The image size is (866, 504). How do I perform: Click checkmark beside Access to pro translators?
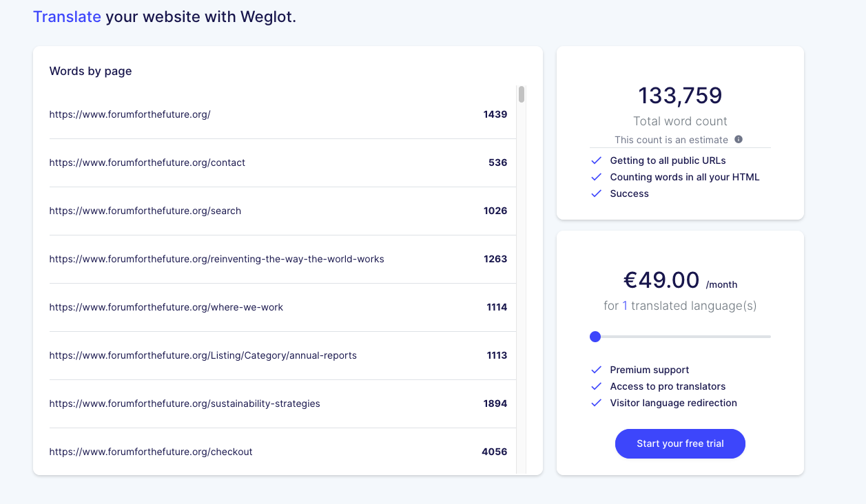click(597, 386)
